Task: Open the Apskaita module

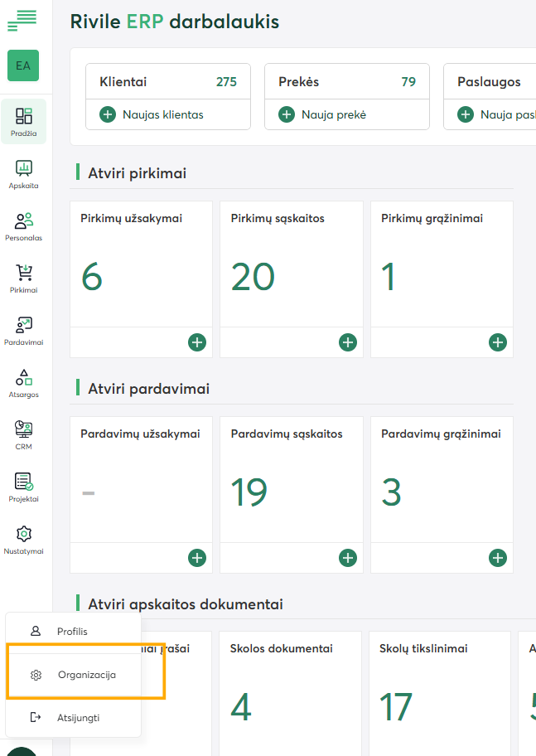Action: point(24,174)
